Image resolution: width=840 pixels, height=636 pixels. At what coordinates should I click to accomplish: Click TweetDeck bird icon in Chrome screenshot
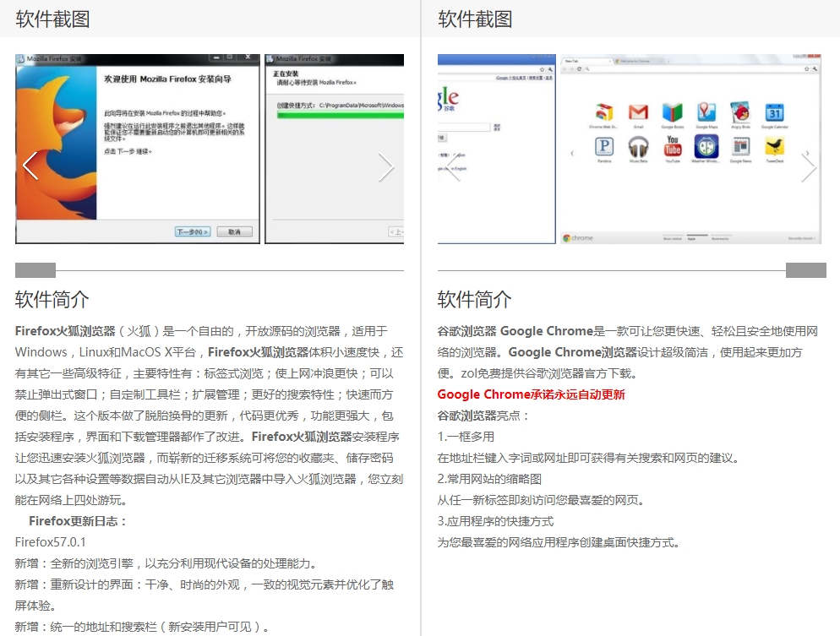click(775, 146)
